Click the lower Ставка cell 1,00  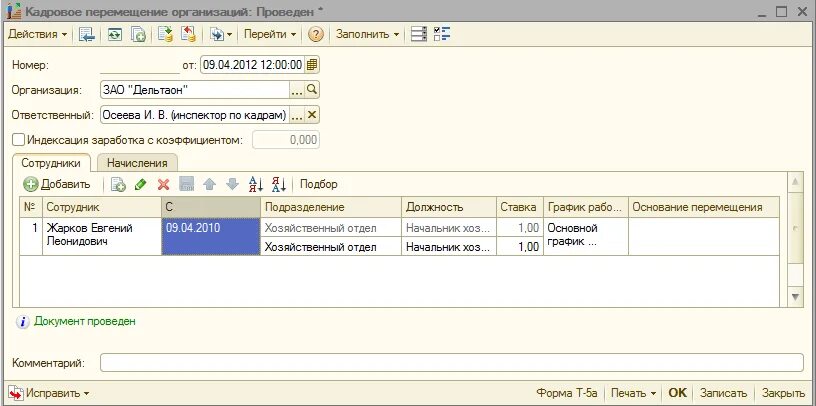[x=519, y=247]
